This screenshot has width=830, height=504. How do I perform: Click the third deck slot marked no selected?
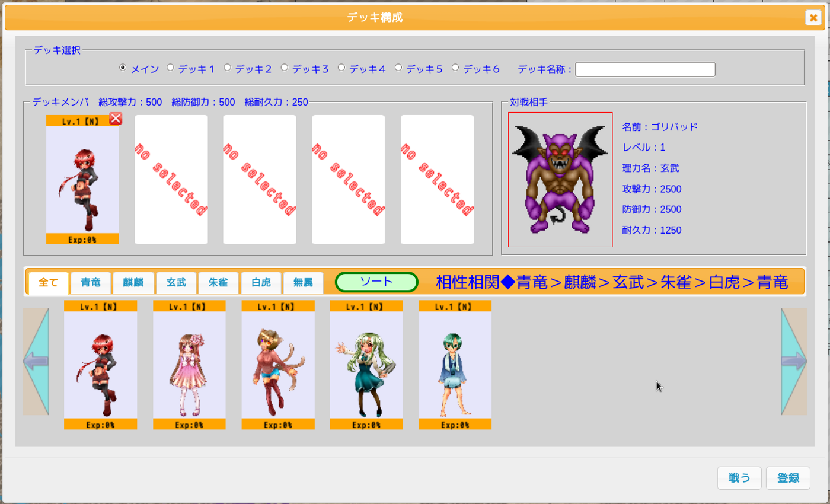click(260, 180)
